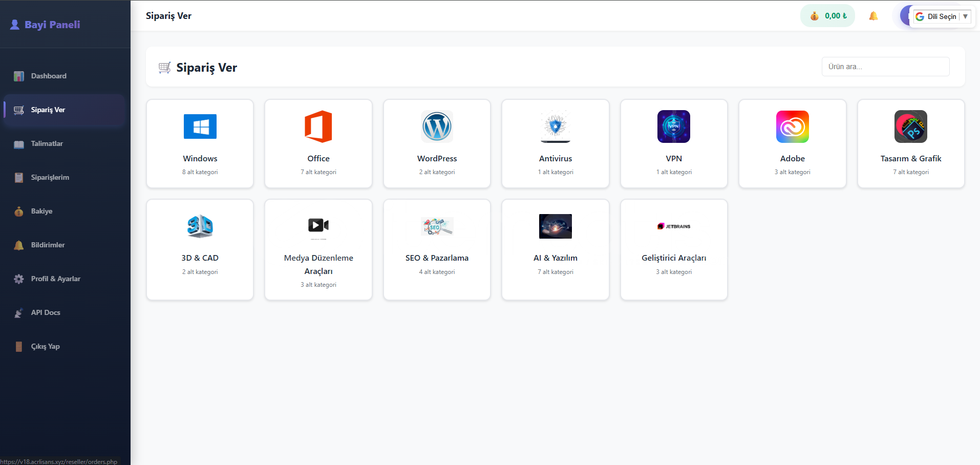
Task: Open Talimatlar from the sidebar
Action: click(65, 143)
